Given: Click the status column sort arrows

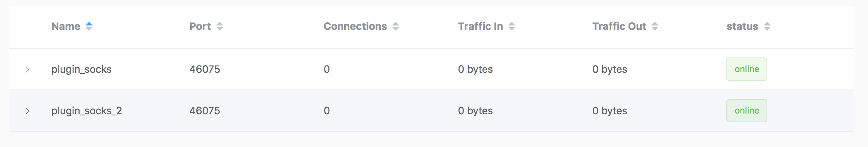Looking at the screenshot, I should coord(767,26).
